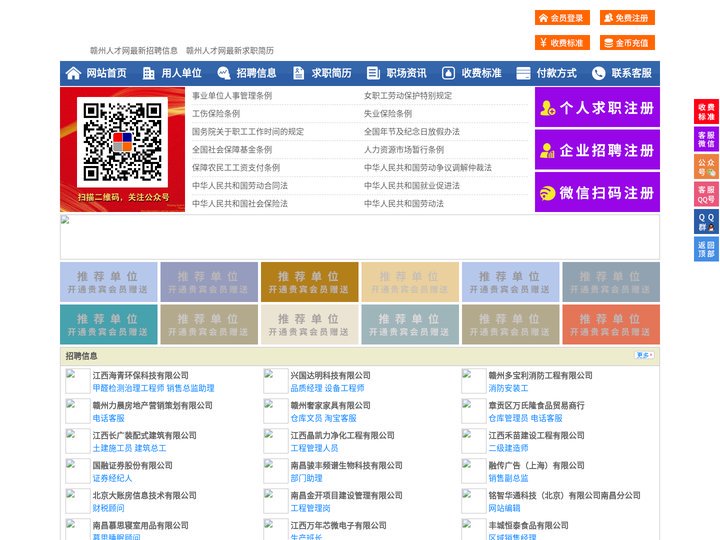This screenshot has width=720, height=540.
Task: Click the chat icon beside 招聘信息
Action: tap(224, 73)
